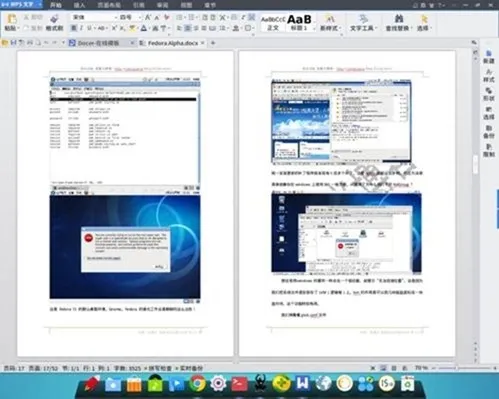
Task: Switch to the Docer online templates tab
Action: [x=99, y=43]
